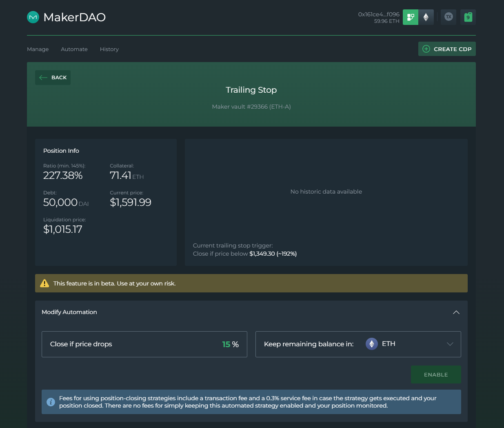The image size is (504, 428).
Task: Click the 59.96 ETH wallet balance
Action: (387, 21)
